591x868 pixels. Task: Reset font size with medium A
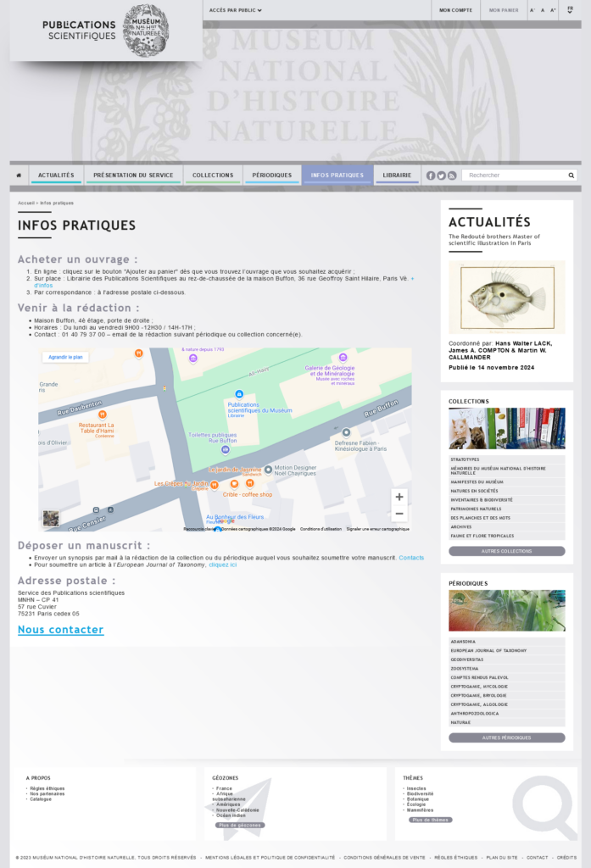point(543,10)
